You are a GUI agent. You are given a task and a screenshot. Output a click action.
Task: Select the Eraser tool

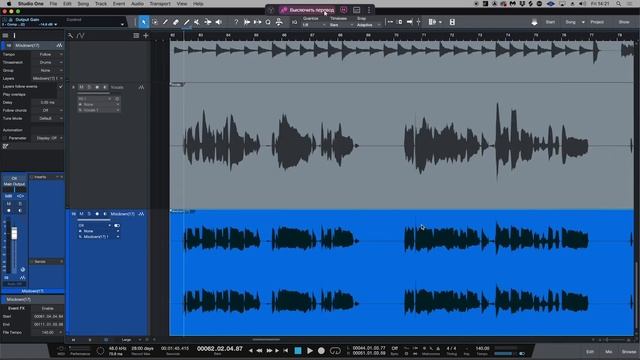tap(176, 22)
